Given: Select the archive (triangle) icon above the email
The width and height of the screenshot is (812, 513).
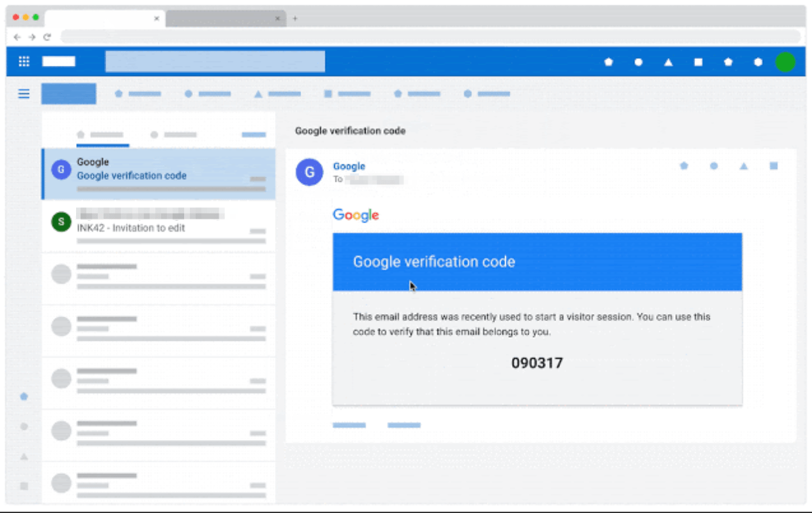Looking at the screenshot, I should click(744, 166).
